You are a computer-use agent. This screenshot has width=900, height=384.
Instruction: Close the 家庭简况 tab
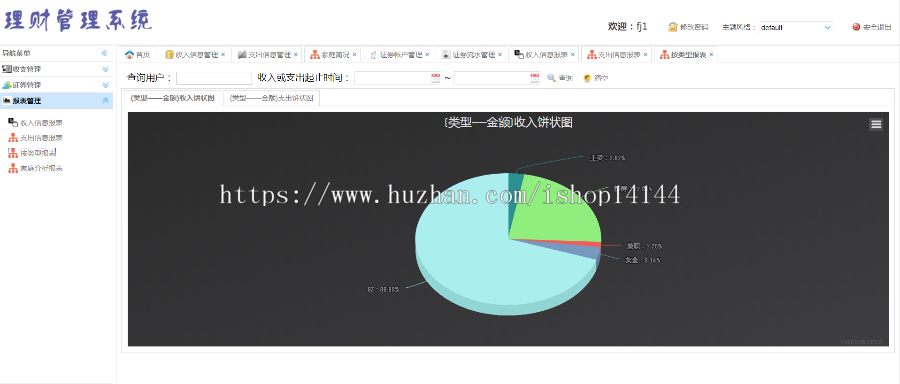(354, 55)
